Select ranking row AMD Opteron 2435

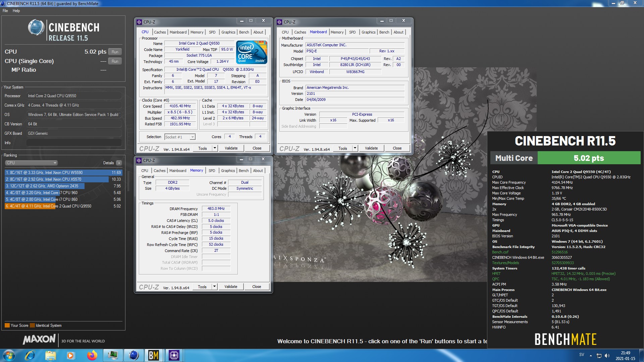(x=63, y=186)
